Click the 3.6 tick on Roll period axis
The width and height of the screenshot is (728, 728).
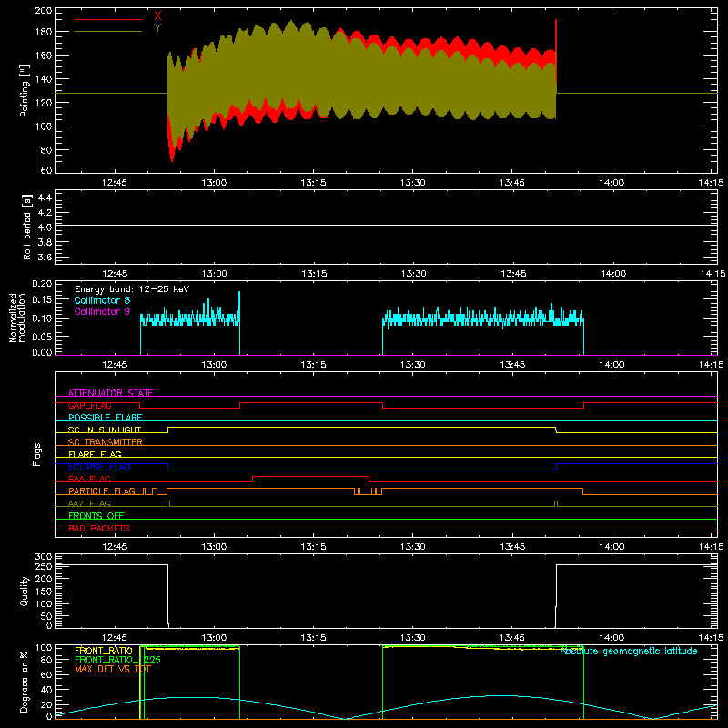click(45, 257)
